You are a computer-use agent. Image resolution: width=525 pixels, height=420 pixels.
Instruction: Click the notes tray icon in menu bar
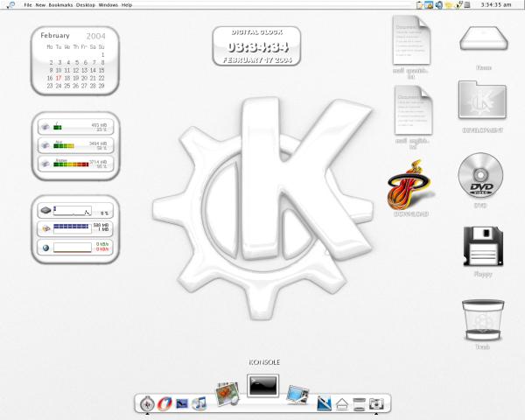419,4
